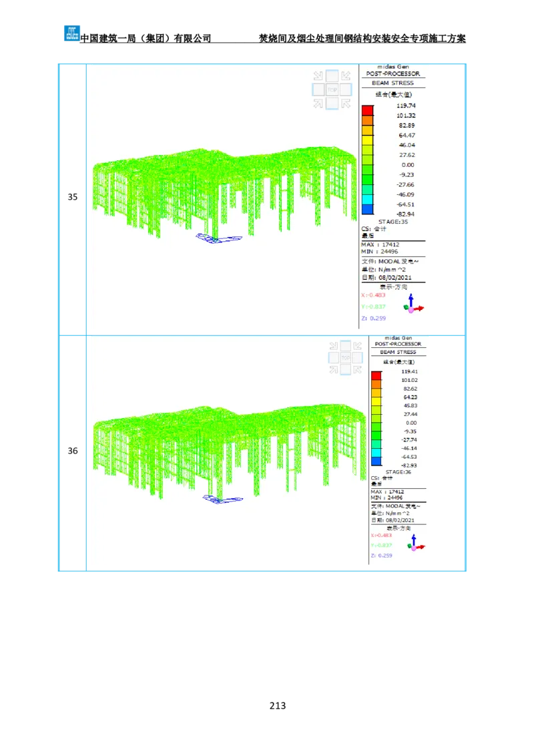Click the BEAM STRESS heading in STAGE:35 legend

pos(392,83)
